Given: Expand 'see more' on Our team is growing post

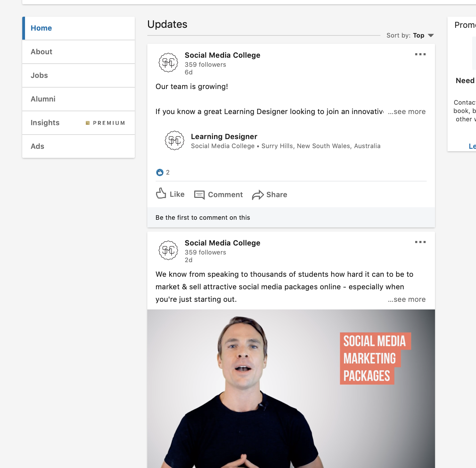Looking at the screenshot, I should click(x=407, y=112).
